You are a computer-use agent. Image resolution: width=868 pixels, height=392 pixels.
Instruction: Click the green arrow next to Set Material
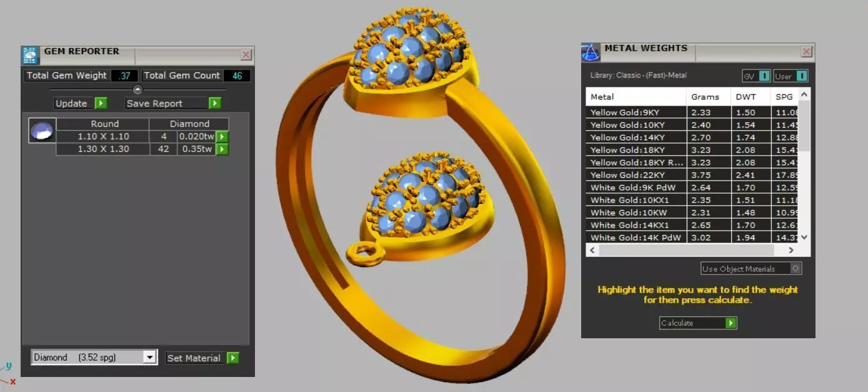(233, 358)
